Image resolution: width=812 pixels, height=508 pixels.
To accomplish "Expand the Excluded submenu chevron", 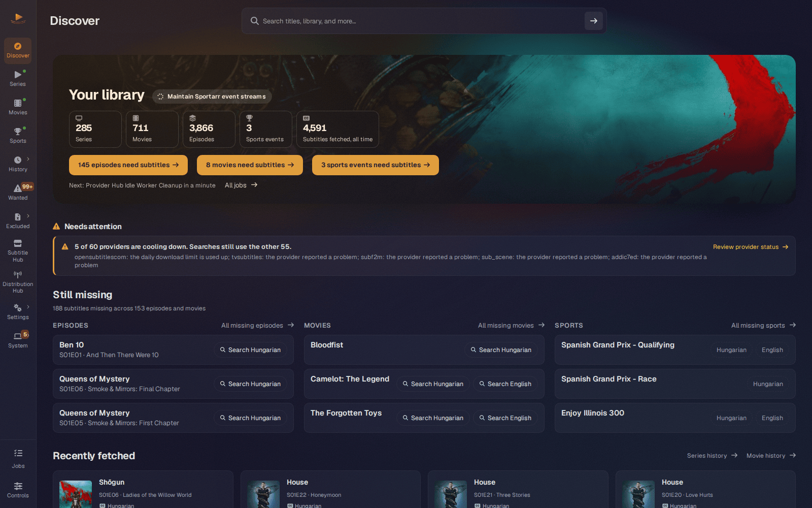I will (28, 216).
